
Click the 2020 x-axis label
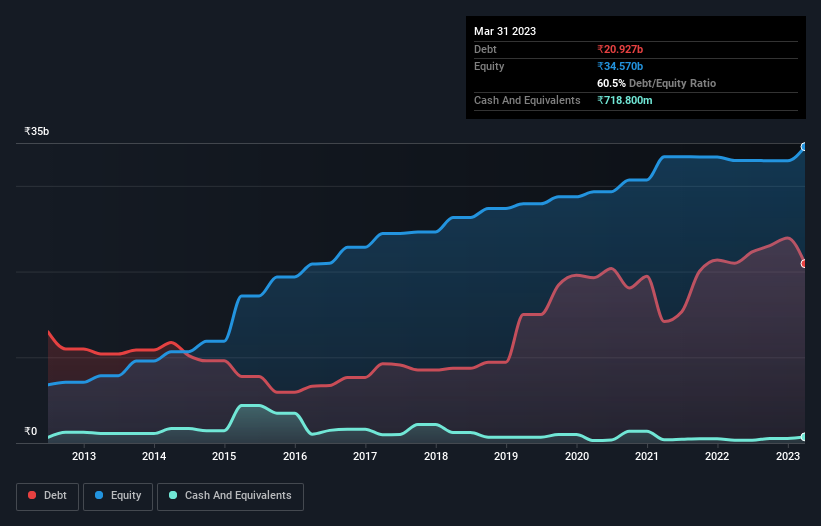pos(576,456)
